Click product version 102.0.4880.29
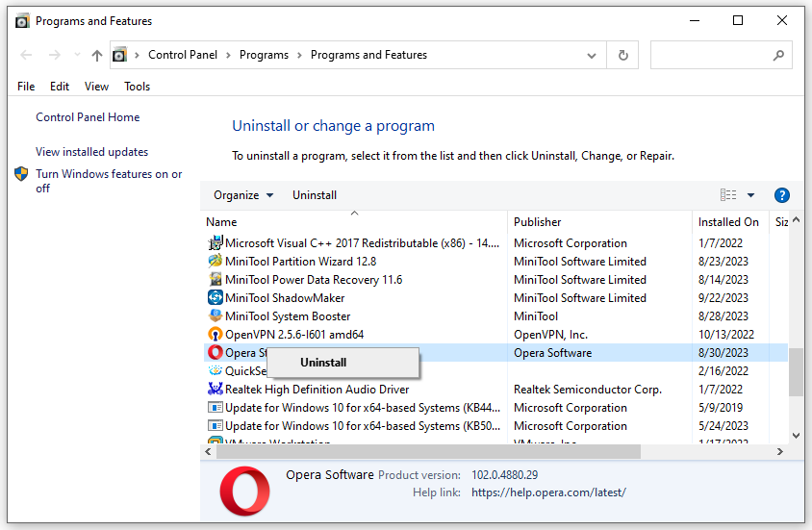 coord(504,474)
